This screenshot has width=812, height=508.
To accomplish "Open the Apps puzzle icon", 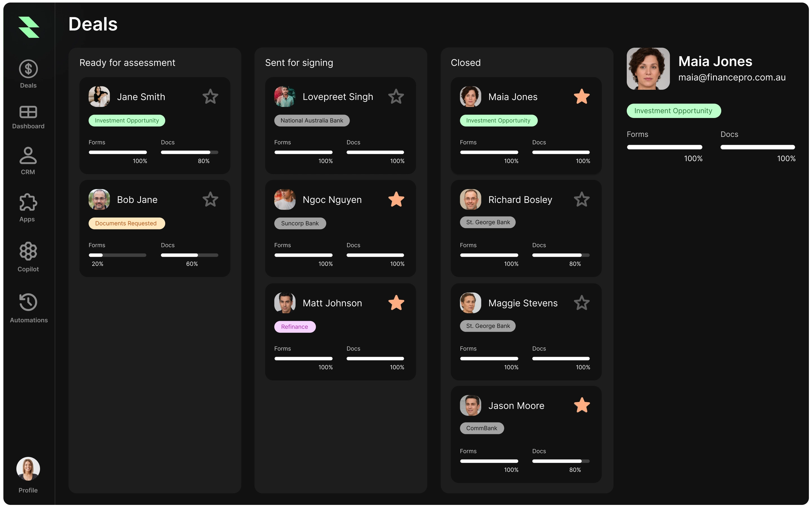I will pos(28,202).
